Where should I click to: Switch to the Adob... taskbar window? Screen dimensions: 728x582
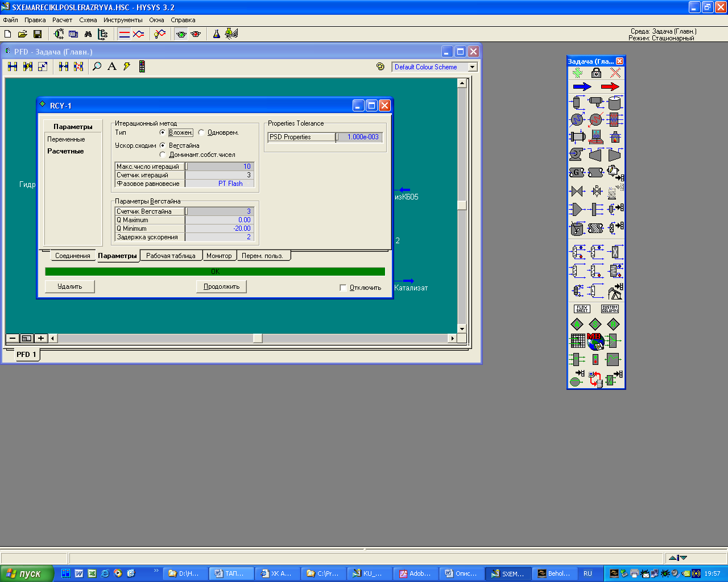[416, 573]
